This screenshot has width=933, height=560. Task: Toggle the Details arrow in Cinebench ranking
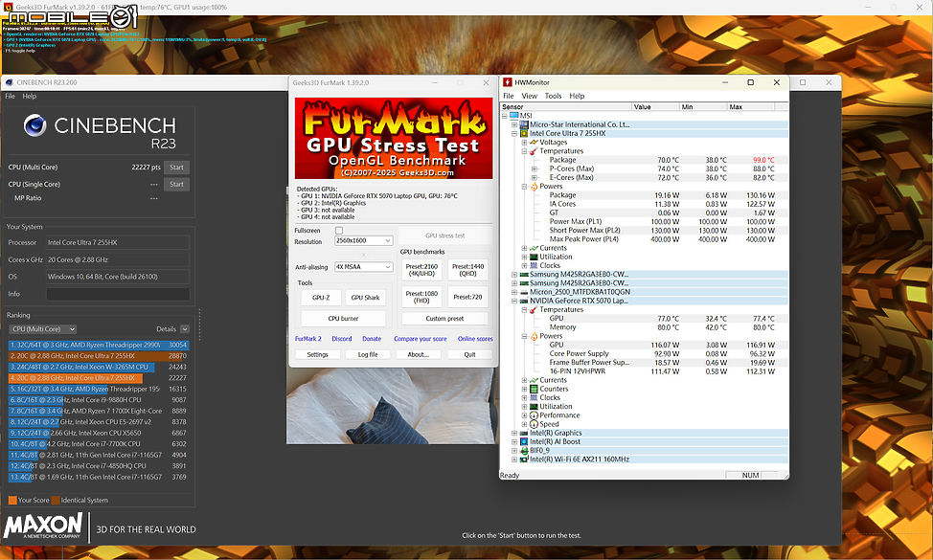click(x=185, y=329)
